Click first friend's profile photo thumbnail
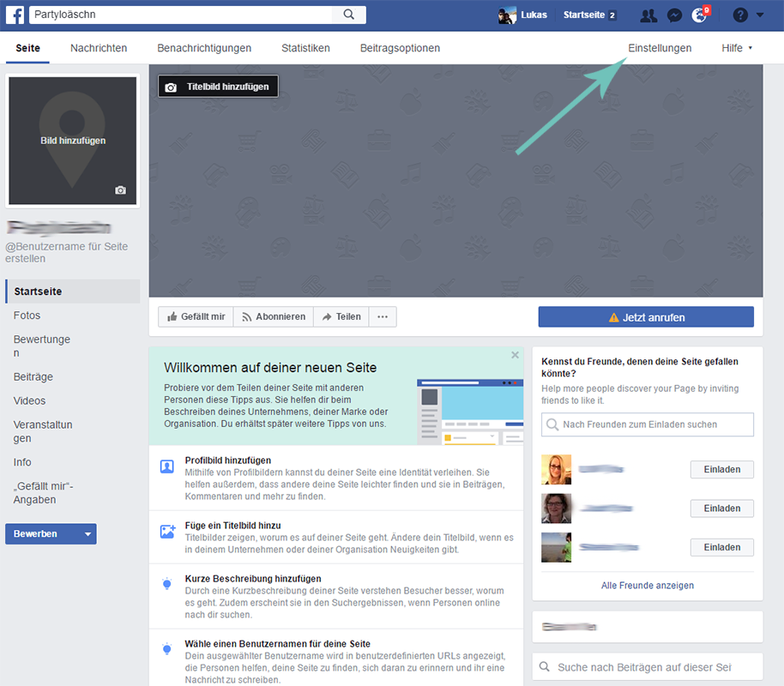Image resolution: width=784 pixels, height=686 pixels. pyautogui.click(x=556, y=470)
